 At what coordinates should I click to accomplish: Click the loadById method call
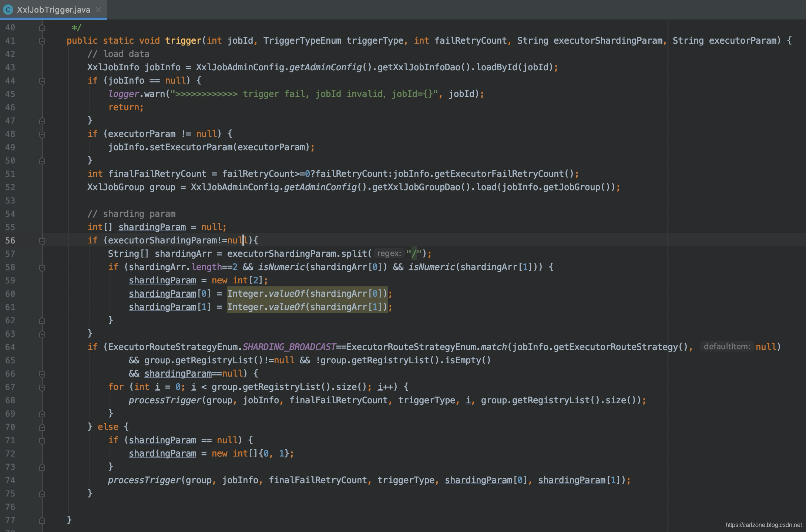(x=497, y=67)
